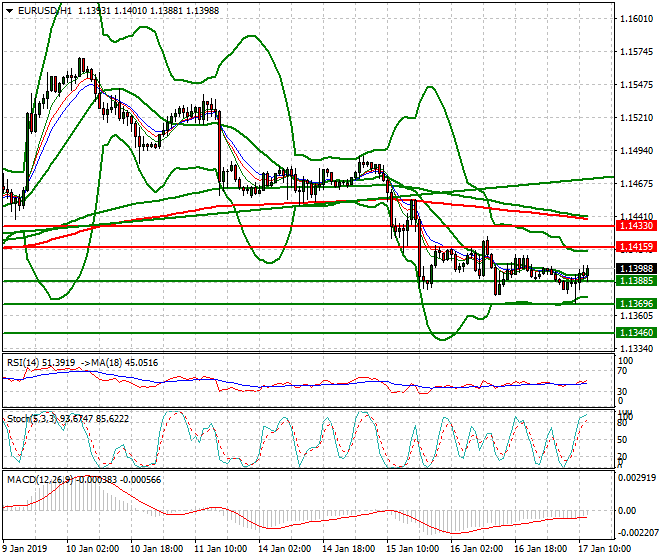
Task: Click the red 1.14330 price level tag
Action: pyautogui.click(x=636, y=227)
